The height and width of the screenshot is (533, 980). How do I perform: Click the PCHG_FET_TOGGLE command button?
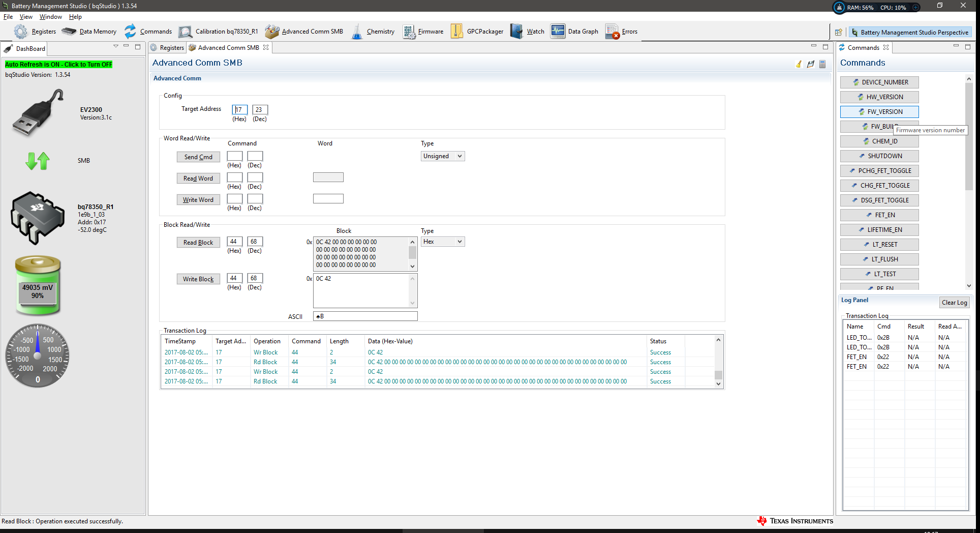(x=879, y=171)
